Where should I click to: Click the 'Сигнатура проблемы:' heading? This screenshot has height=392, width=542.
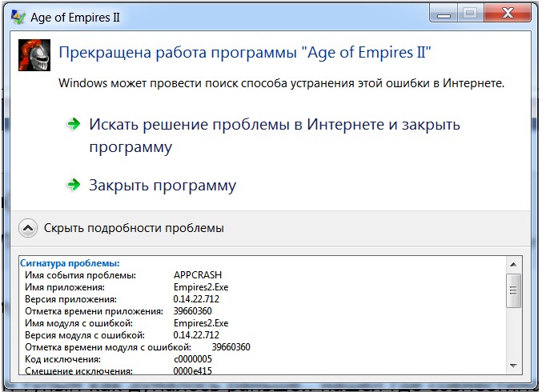pos(70,263)
